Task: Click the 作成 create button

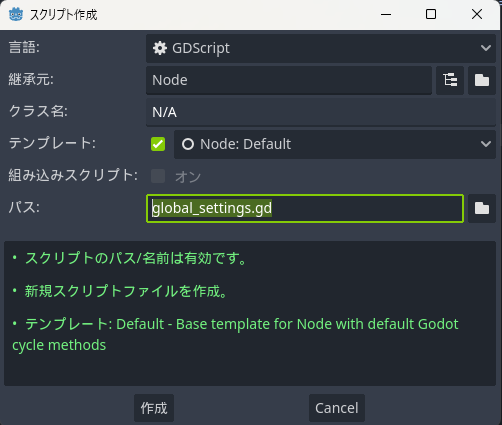Action: [154, 408]
